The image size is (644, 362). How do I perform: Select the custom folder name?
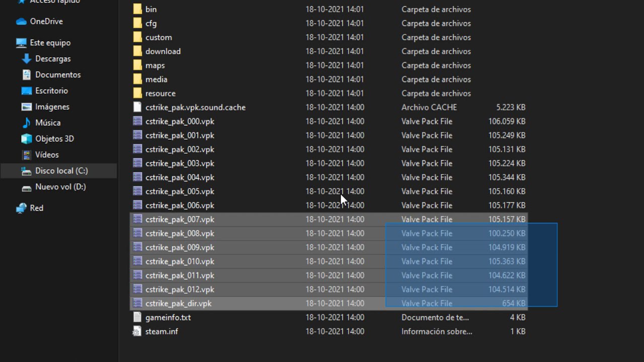click(x=158, y=38)
